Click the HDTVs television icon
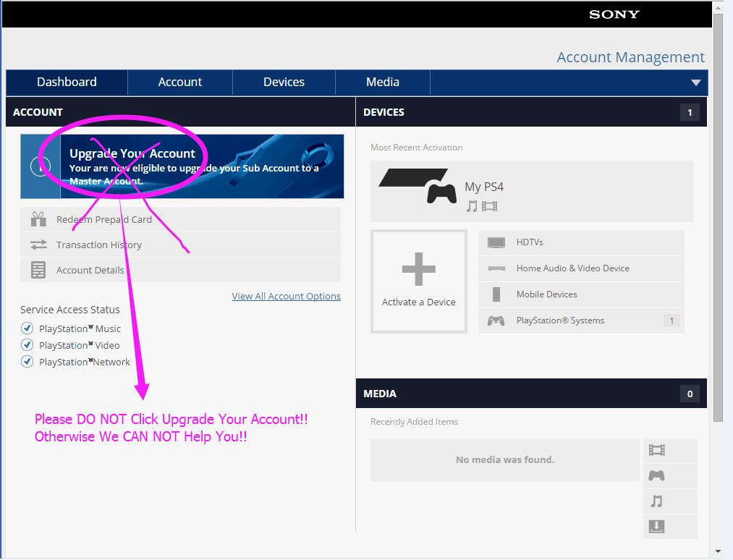 496,242
